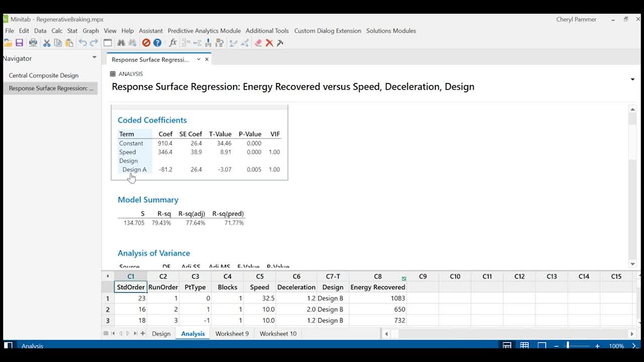Click the Find binoculars icon
This screenshot has width=644, height=362.
tap(121, 43)
